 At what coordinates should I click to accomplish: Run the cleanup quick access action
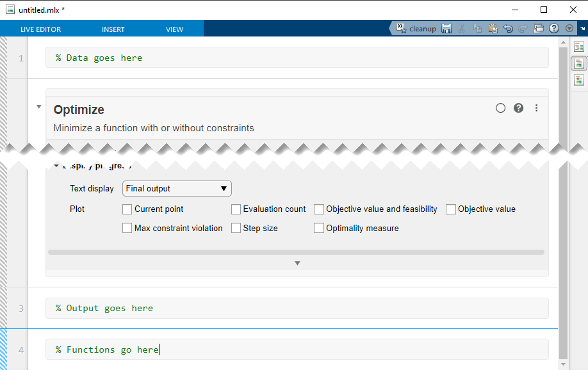click(x=415, y=28)
